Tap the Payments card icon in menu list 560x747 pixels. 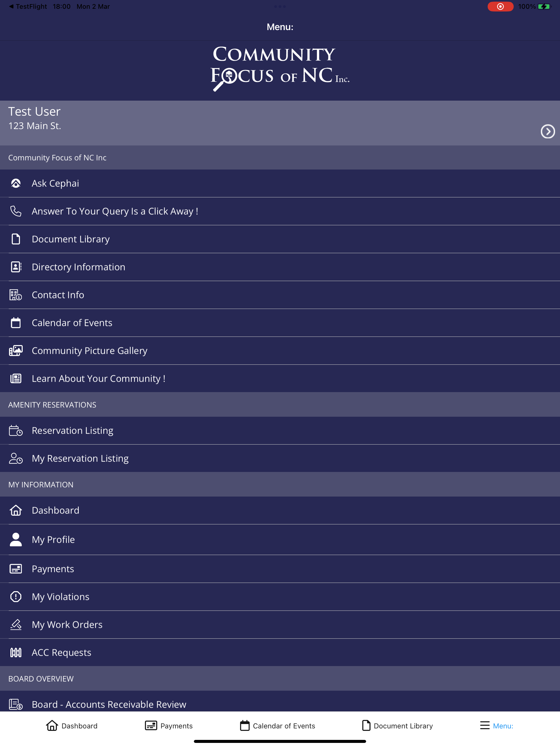pos(16,569)
